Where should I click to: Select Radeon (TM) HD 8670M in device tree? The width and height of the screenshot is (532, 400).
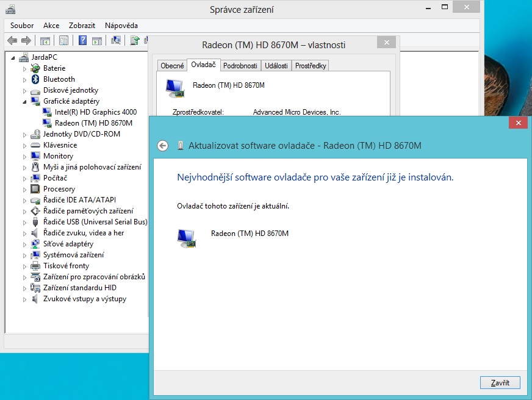tap(93, 123)
